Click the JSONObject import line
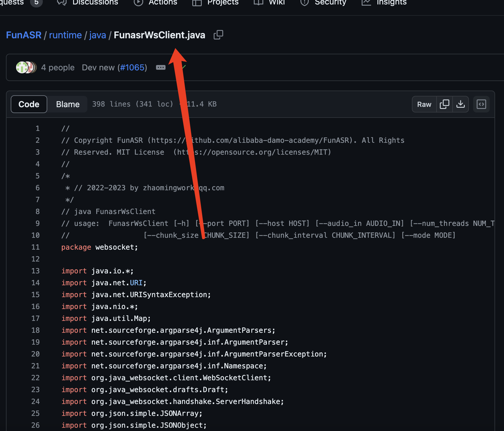This screenshot has height=431, width=504. tap(134, 425)
